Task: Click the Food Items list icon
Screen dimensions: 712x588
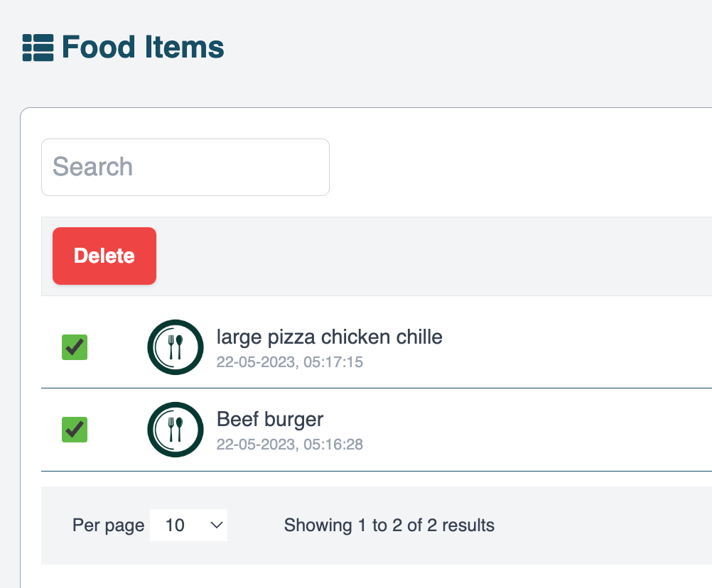Action: (x=38, y=48)
